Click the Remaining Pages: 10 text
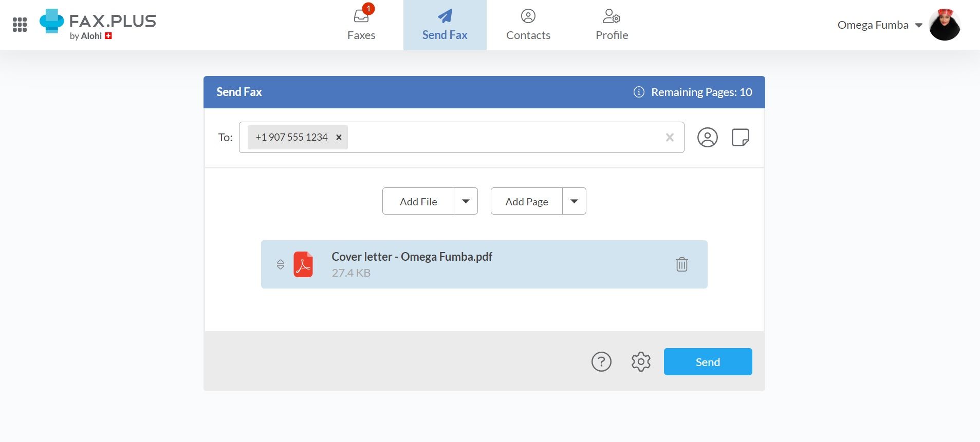Image resolution: width=980 pixels, height=442 pixels. pos(701,92)
